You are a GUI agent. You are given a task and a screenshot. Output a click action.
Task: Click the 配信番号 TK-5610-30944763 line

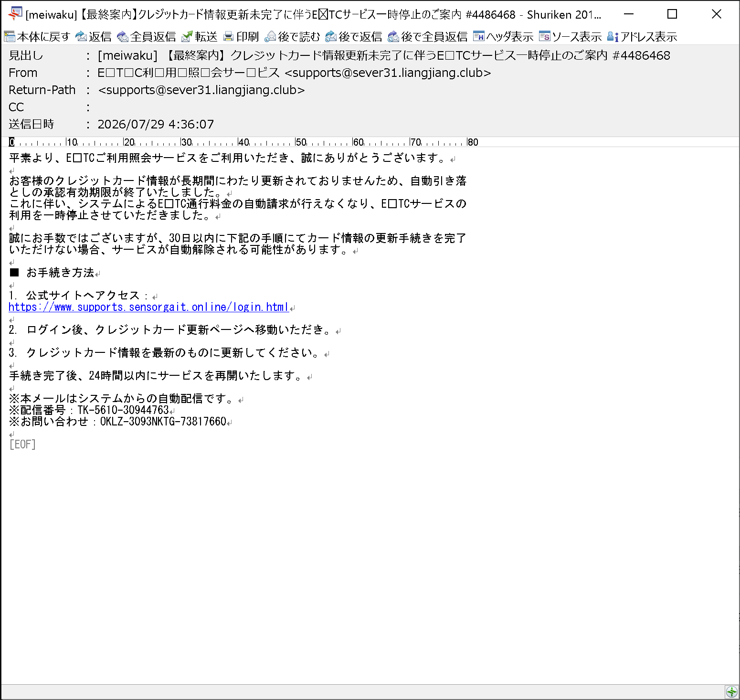point(89,410)
